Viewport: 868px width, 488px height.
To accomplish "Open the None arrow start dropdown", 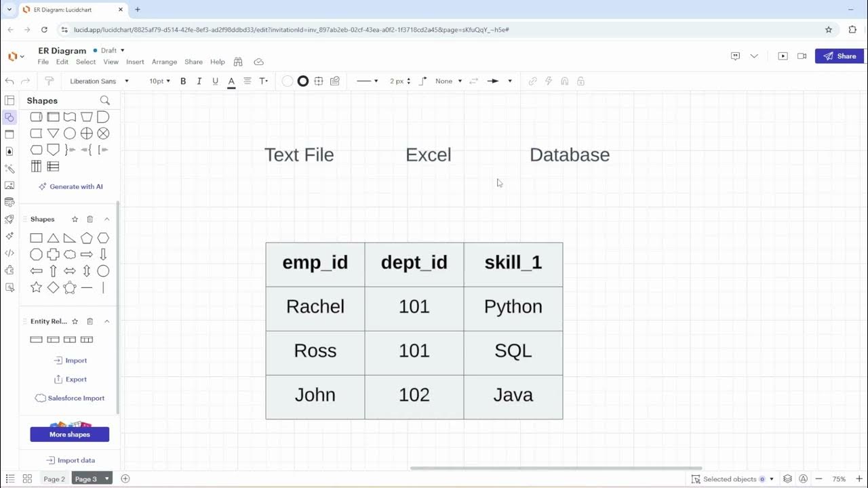I will click(x=448, y=81).
